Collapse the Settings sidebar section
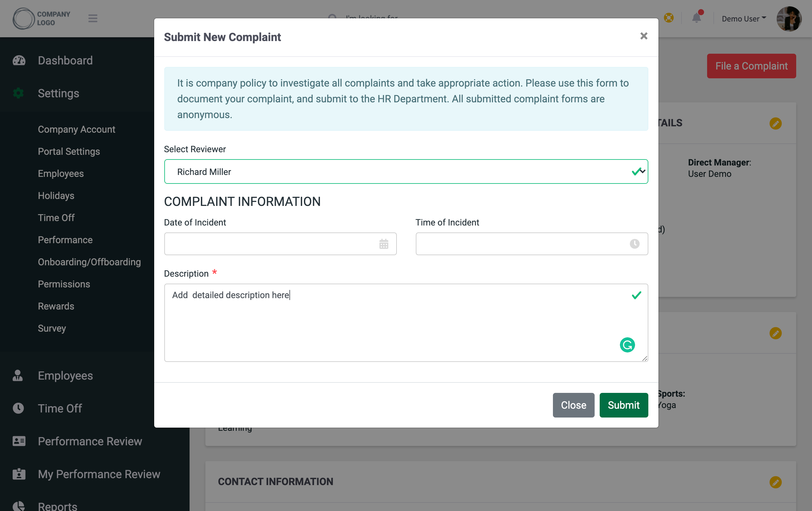The image size is (812, 511). [x=58, y=93]
